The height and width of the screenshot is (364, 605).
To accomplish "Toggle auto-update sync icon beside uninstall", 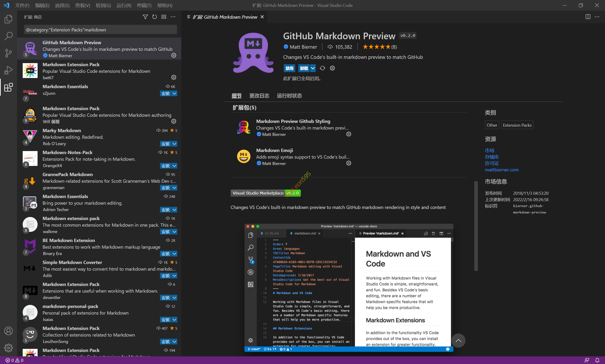I will (323, 68).
